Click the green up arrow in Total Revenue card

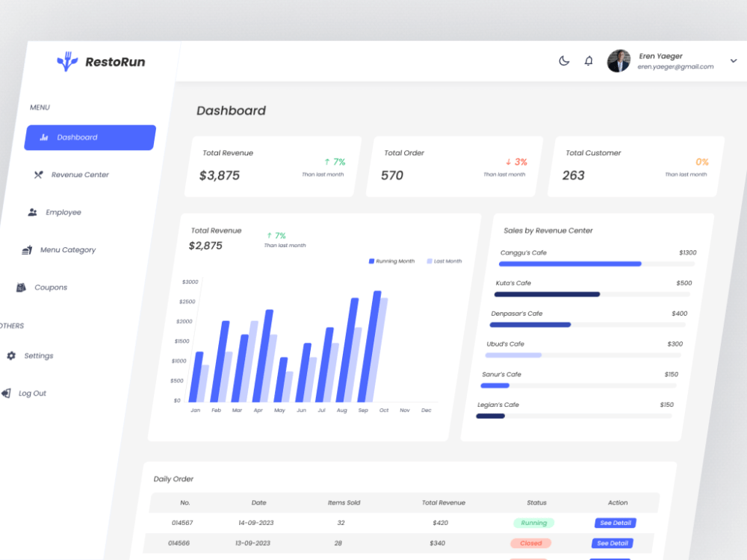327,162
